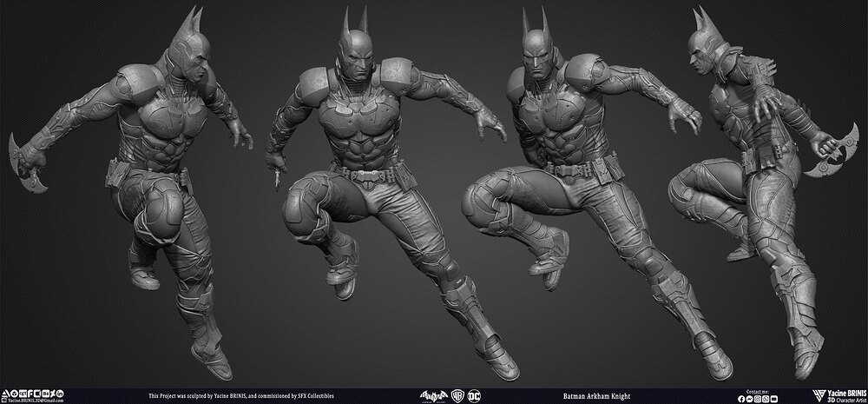The width and height of the screenshot is (868, 404).
Task: Open the ArtStation profile icon
Action: coord(5,394)
